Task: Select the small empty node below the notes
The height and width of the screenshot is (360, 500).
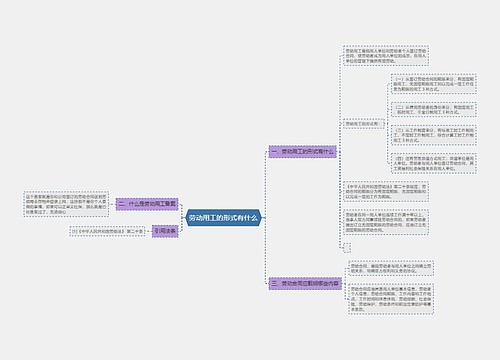Action: coord(347,248)
